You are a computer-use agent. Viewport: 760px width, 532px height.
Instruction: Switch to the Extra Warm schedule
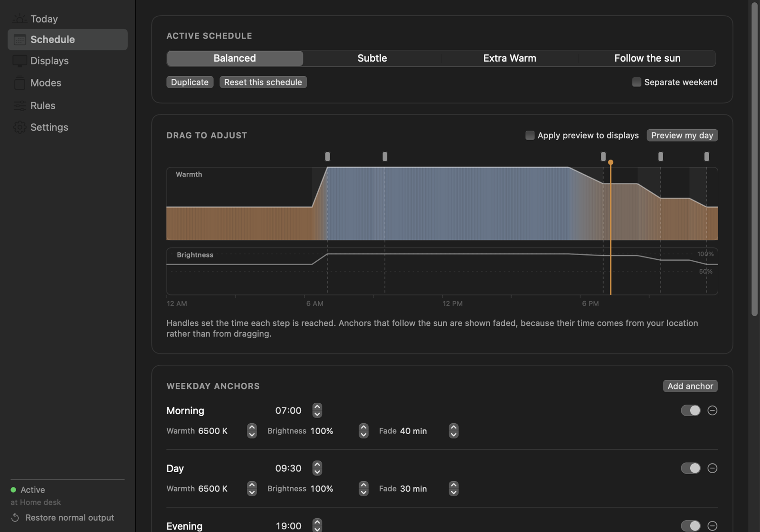click(x=510, y=58)
